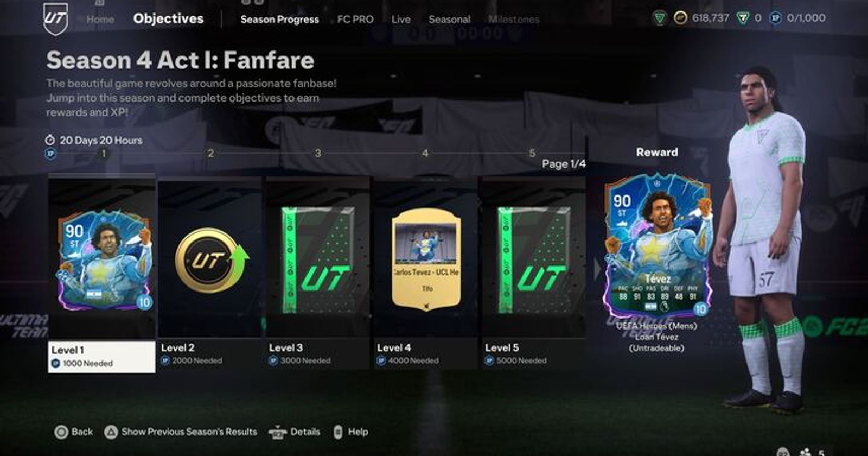Image resolution: width=868 pixels, height=456 pixels.
Task: Select the Level 3 green UT pack
Action: pyautogui.click(x=318, y=259)
